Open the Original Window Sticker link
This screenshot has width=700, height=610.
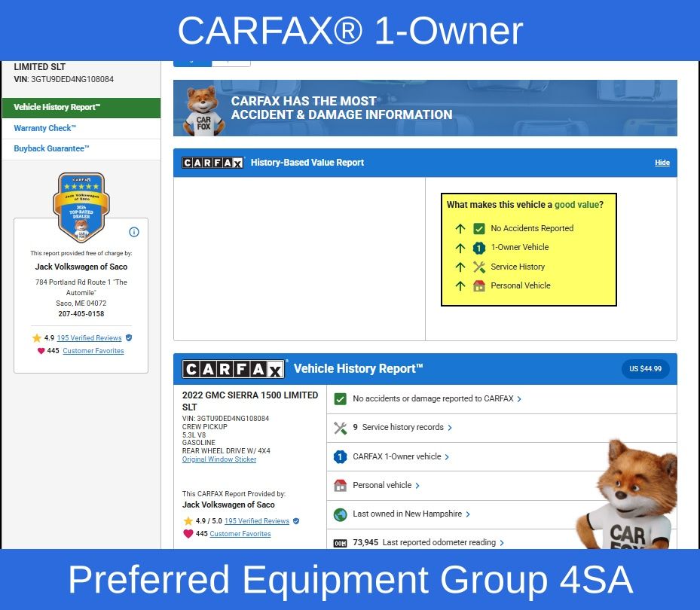(219, 459)
